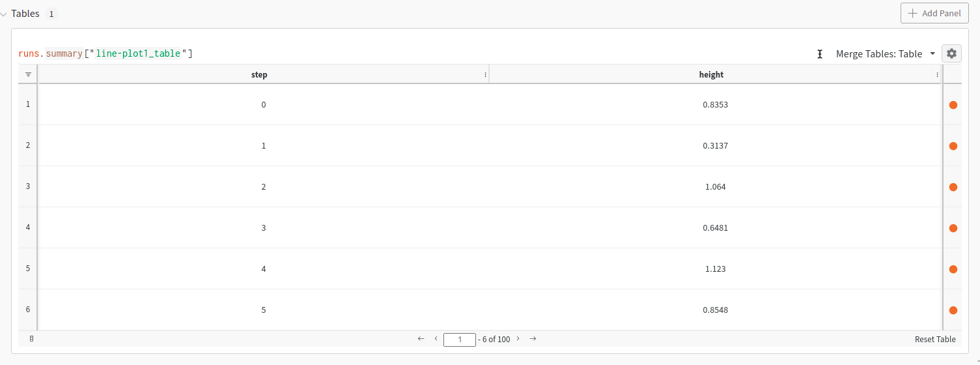
Task: Open the table settings gear
Action: [x=951, y=53]
